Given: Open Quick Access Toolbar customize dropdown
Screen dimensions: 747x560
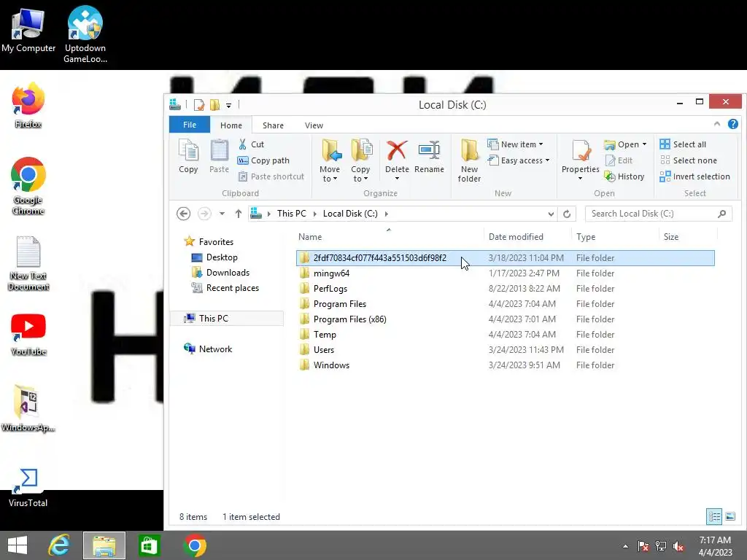Looking at the screenshot, I should (x=228, y=105).
